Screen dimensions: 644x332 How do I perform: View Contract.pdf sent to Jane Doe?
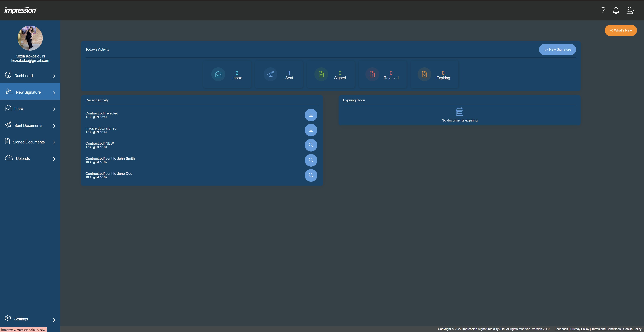click(311, 175)
